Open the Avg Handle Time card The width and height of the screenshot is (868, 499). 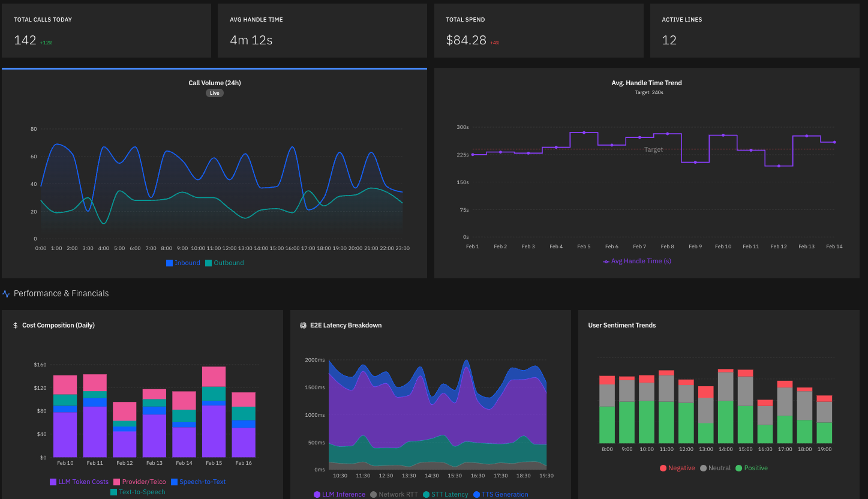pyautogui.click(x=322, y=31)
